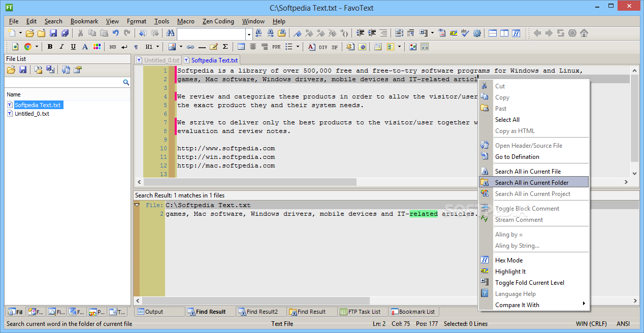The height and width of the screenshot is (333, 644).
Task: Switch to the FTP Task List tab
Action: [363, 312]
